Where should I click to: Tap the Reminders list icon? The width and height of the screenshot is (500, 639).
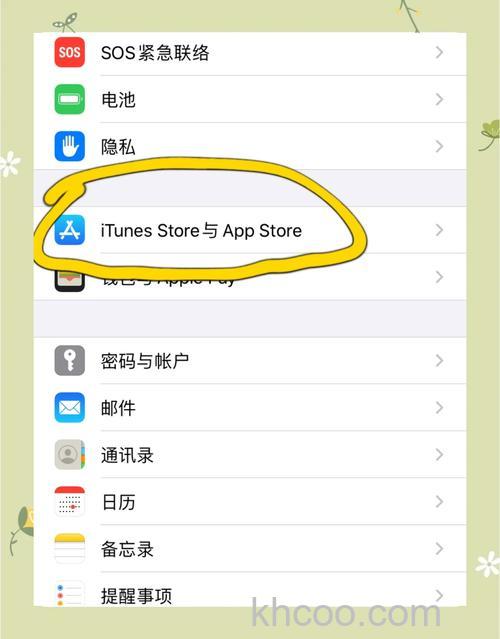click(x=70, y=593)
